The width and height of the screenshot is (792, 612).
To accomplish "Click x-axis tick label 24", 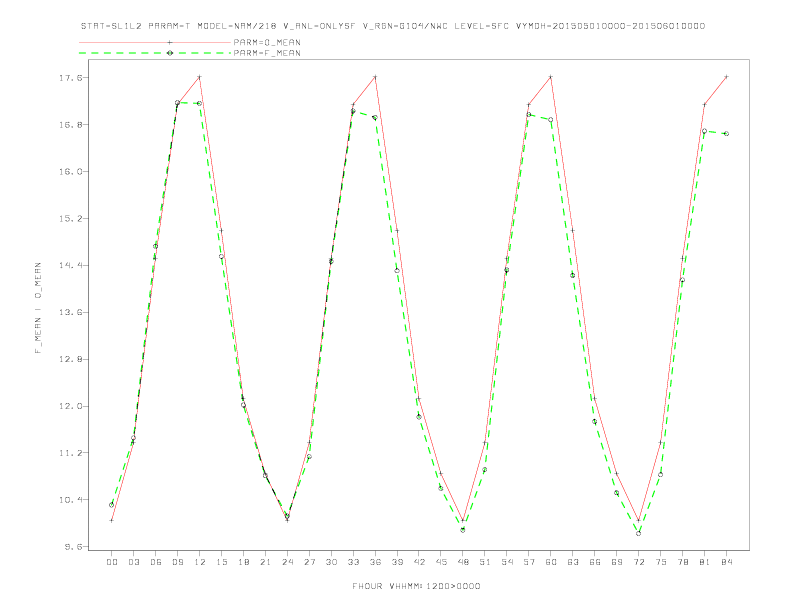I will (287, 562).
